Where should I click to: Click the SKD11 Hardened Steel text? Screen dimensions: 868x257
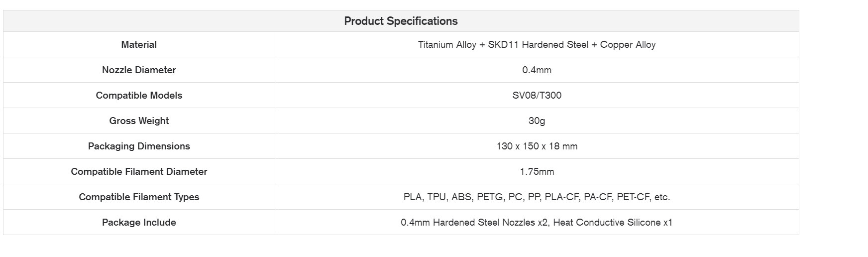click(x=538, y=45)
